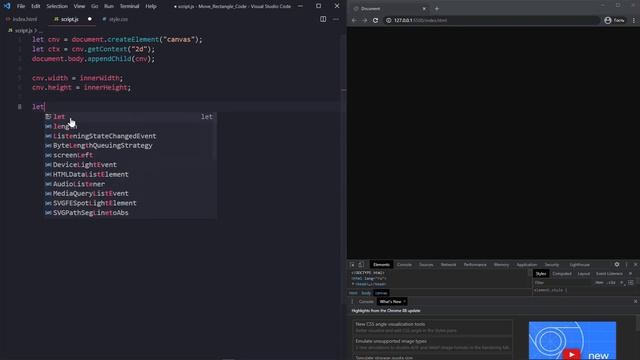Open the Help menu in VS Code
Screen dimensions: 640x360
[x=151, y=6]
